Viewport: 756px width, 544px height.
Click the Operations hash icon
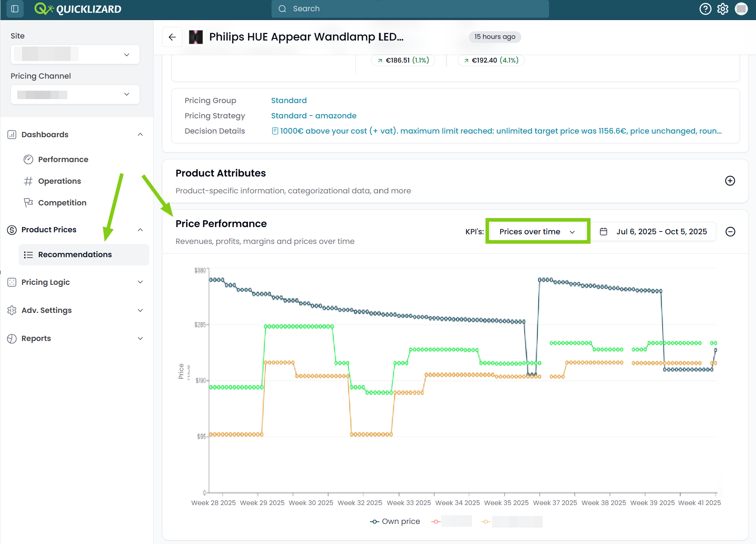pyautogui.click(x=28, y=181)
